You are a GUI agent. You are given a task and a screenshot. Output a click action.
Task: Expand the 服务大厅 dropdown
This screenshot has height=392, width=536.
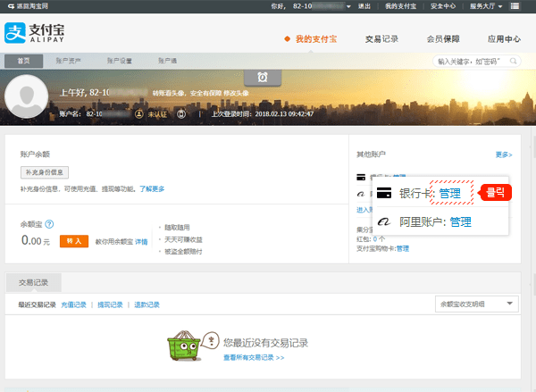click(486, 6)
